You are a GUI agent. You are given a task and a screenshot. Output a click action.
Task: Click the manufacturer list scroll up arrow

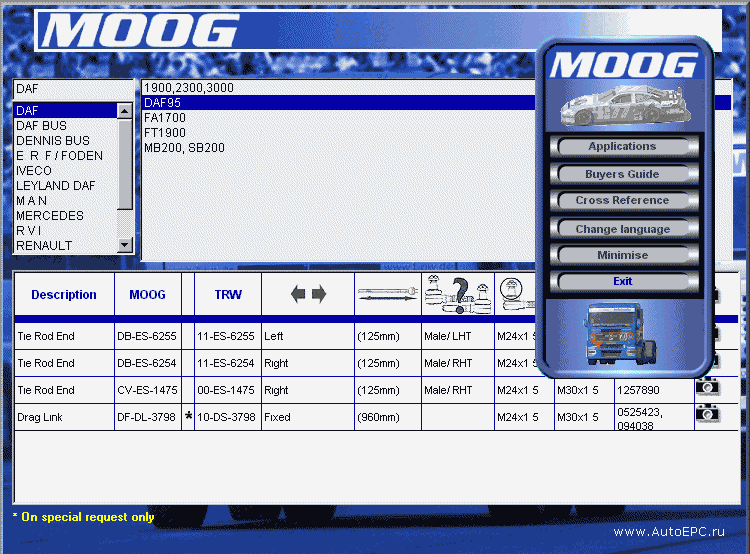(125, 111)
